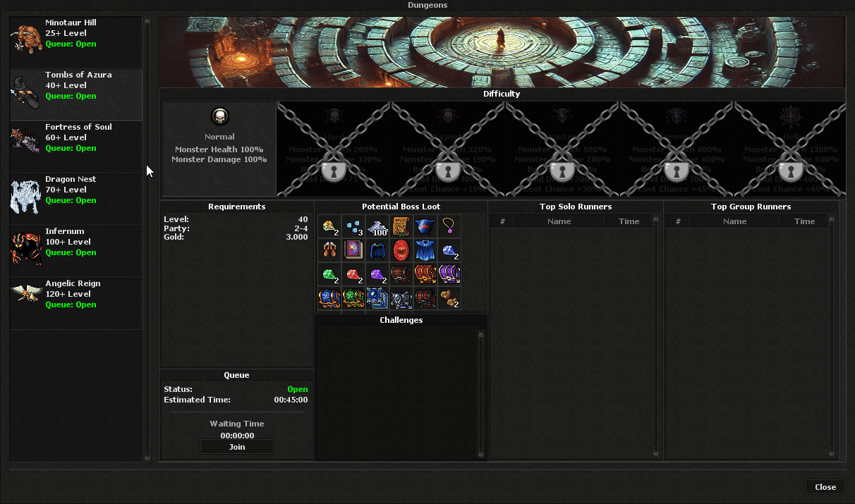Image resolution: width=855 pixels, height=504 pixels.
Task: Sort group runners by Time column
Action: click(x=804, y=221)
